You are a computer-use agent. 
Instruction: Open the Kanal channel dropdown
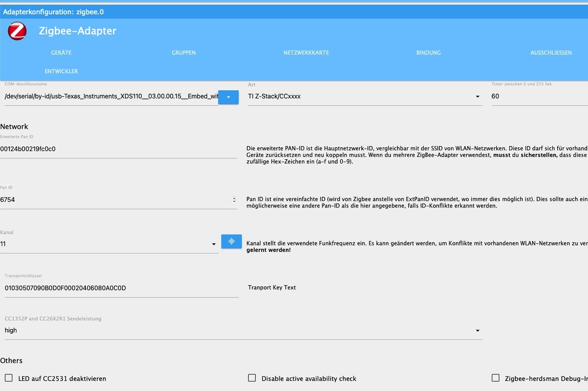[x=109, y=244]
